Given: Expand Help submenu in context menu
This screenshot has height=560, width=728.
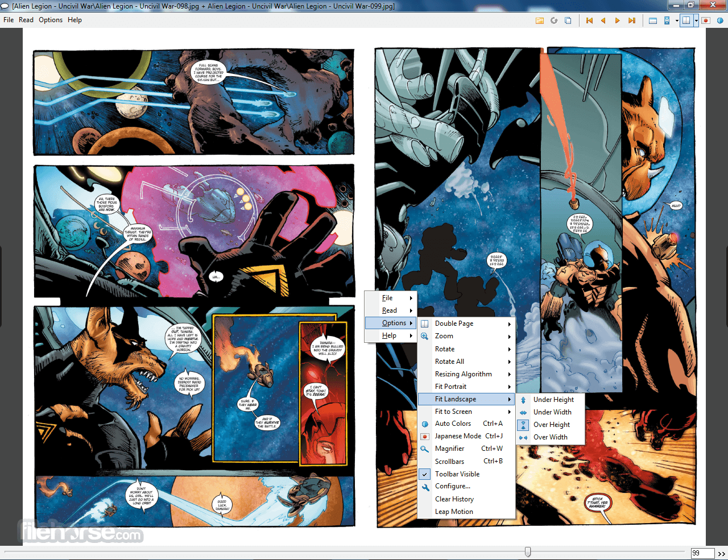Looking at the screenshot, I should [391, 335].
